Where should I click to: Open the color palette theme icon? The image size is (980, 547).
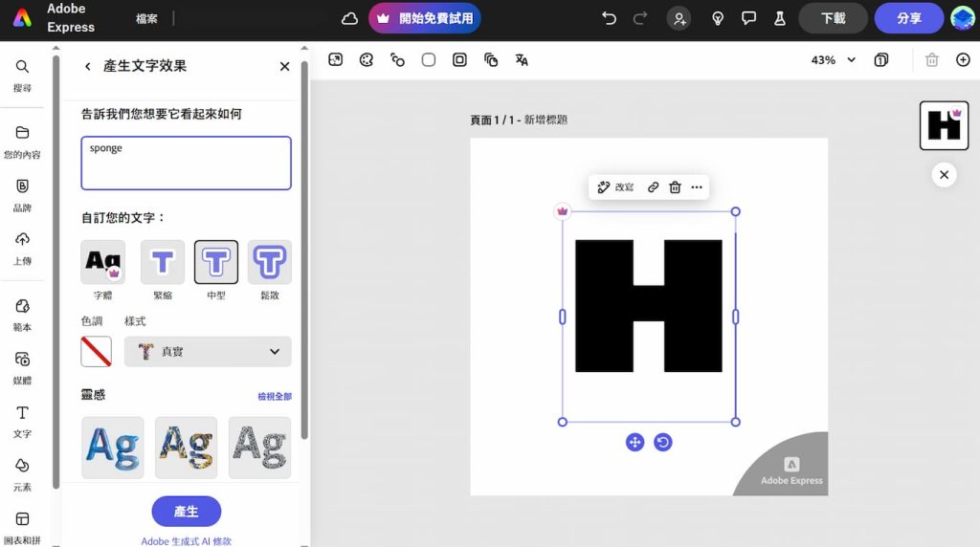tap(367, 60)
